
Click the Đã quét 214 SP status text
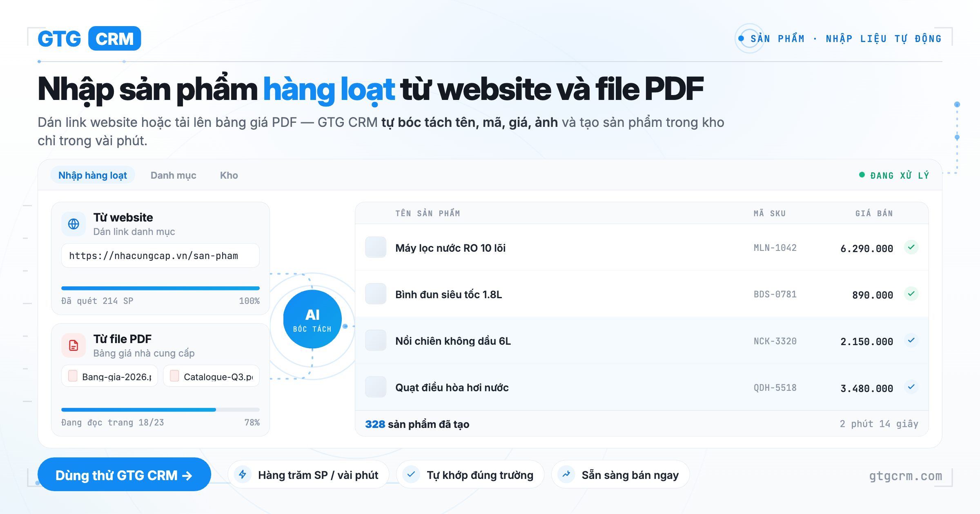coord(97,301)
